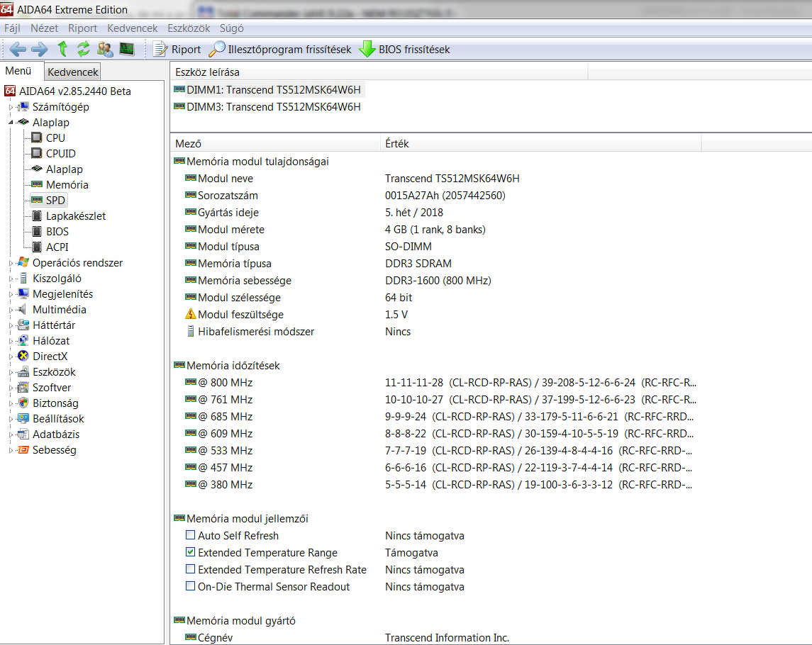
Task: Open the Fájl menu
Action: coord(13,28)
